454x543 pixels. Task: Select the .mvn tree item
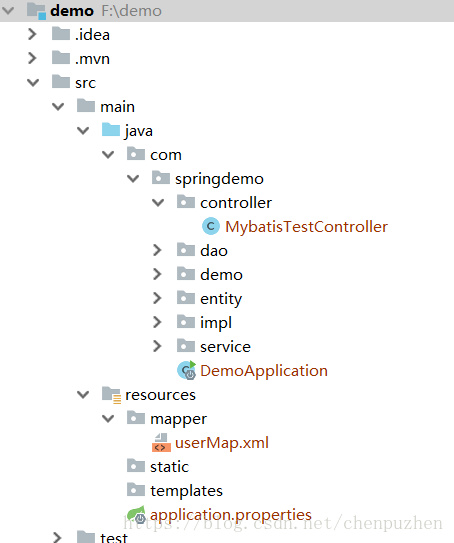click(92, 59)
